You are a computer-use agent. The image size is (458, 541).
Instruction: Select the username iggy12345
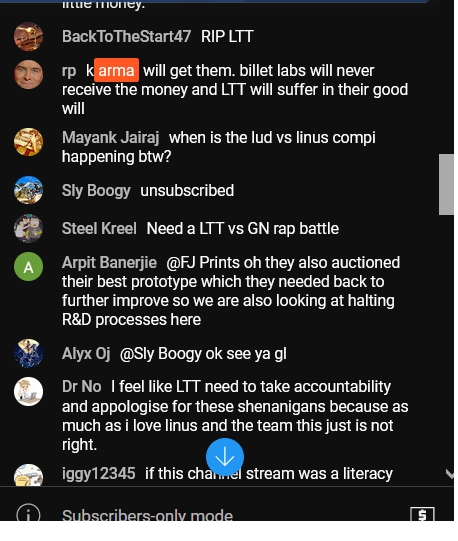tap(98, 473)
